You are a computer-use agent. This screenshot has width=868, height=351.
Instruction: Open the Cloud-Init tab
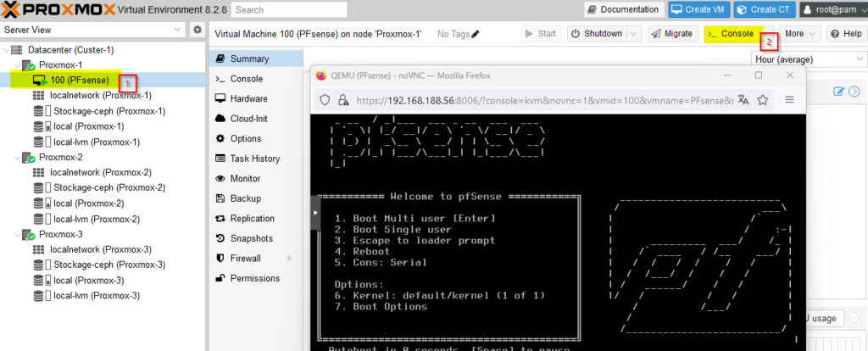[x=256, y=119]
